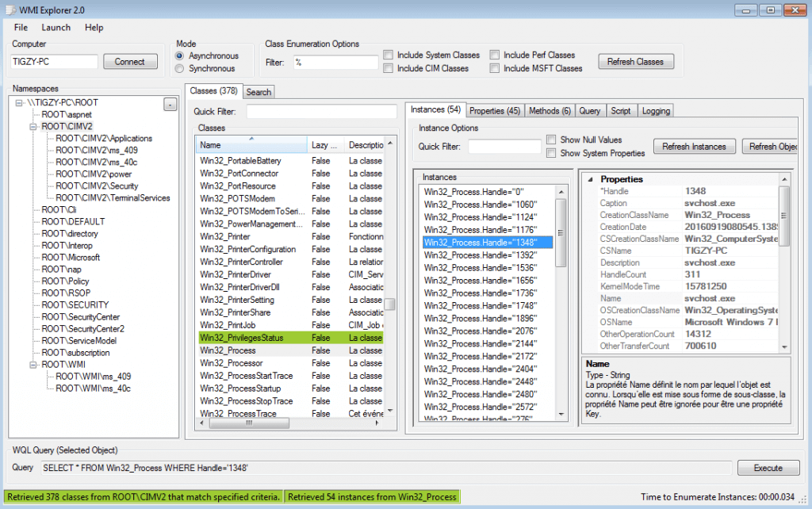Click the Connect button

click(x=129, y=61)
